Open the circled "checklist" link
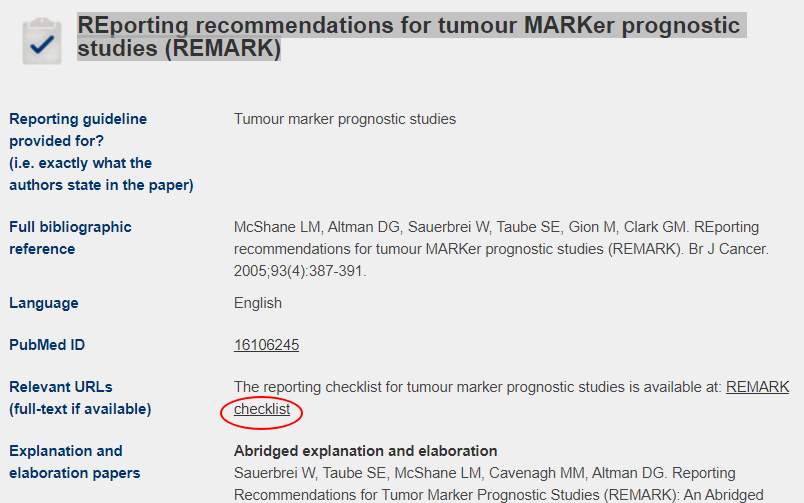This screenshot has width=804, height=503. click(262, 409)
